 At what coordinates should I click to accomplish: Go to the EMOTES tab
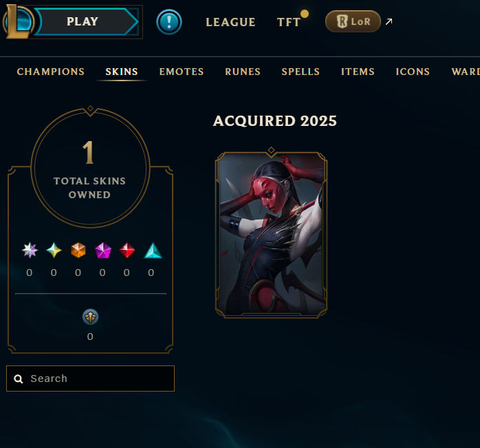click(x=182, y=72)
